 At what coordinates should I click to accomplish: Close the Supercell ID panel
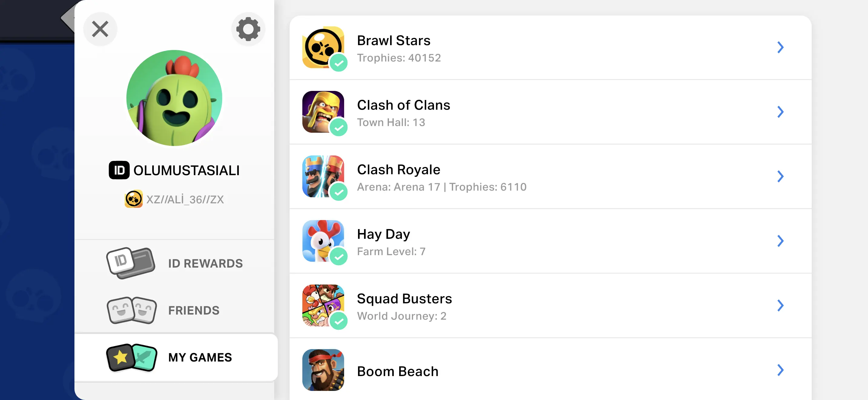point(100,29)
